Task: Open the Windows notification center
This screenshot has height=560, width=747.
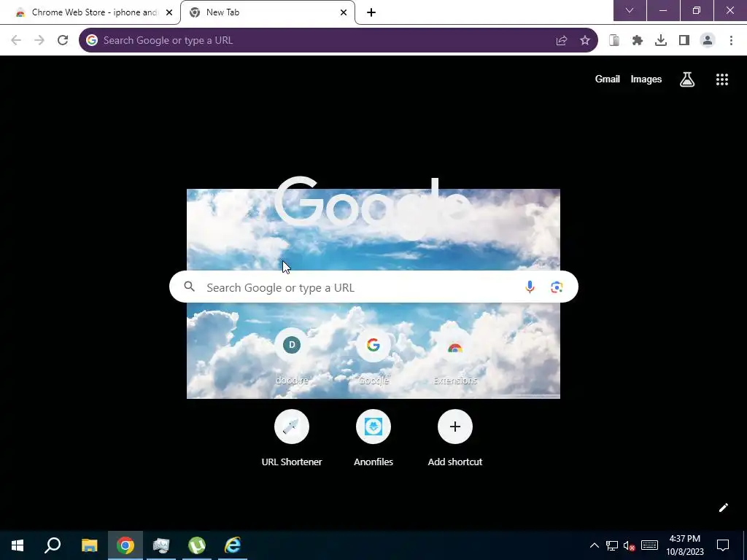Action: click(x=723, y=545)
